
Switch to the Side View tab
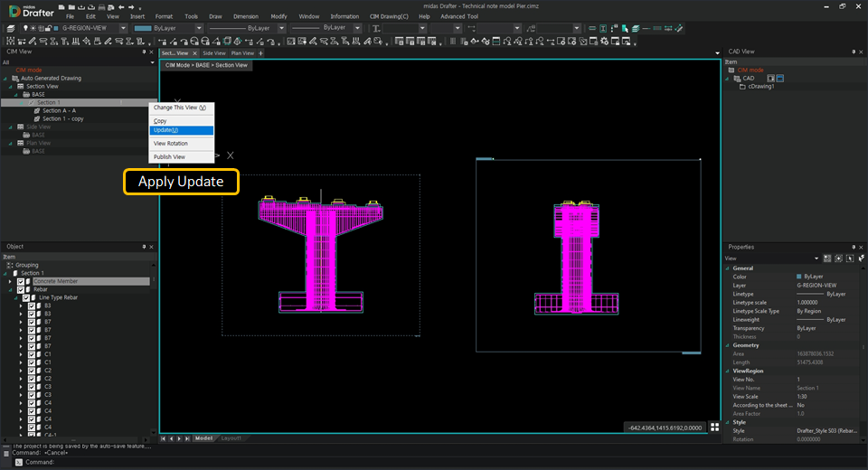pyautogui.click(x=213, y=53)
